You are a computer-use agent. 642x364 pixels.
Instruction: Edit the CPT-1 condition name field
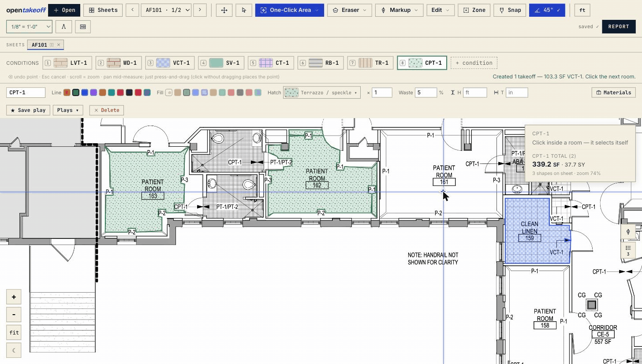pos(26,93)
